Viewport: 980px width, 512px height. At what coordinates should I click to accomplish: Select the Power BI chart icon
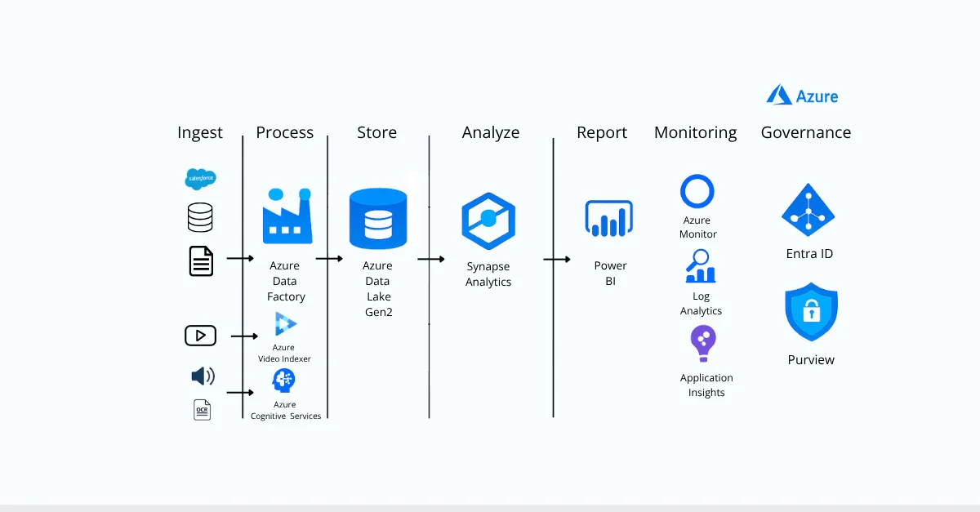[x=609, y=219]
